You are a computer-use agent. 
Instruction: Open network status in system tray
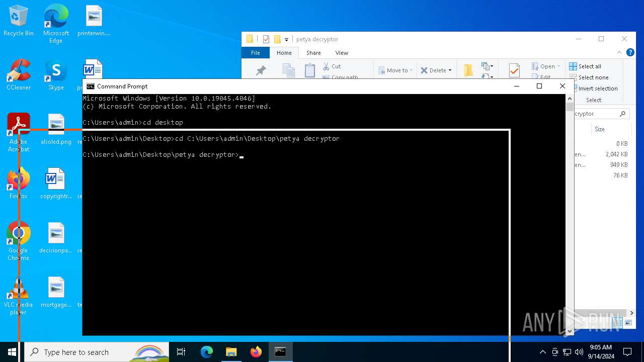click(x=567, y=352)
